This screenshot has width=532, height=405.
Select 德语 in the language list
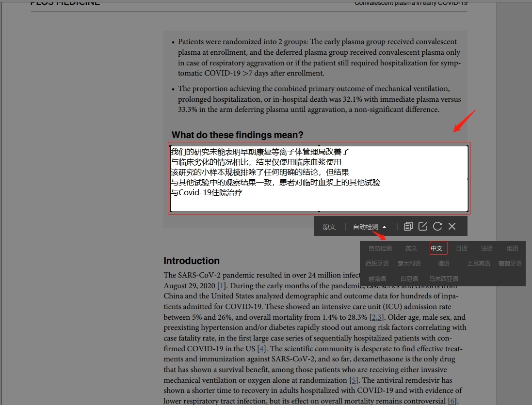(443, 264)
